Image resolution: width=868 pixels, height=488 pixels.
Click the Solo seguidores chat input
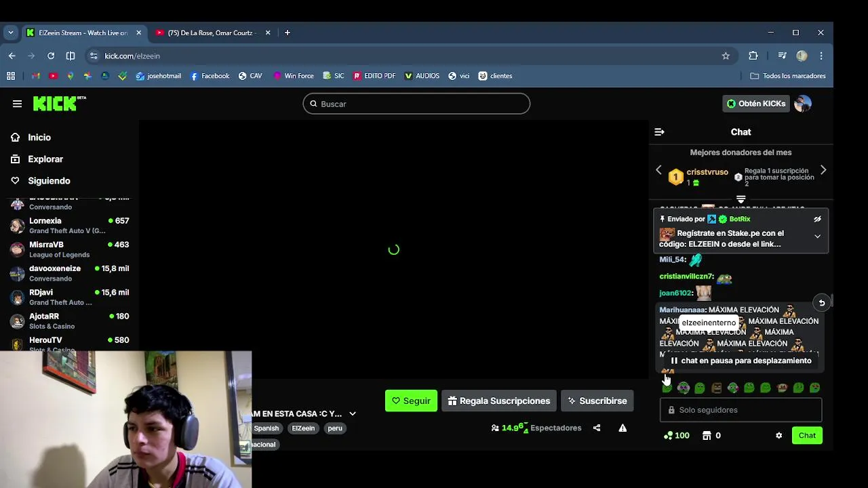(x=741, y=410)
